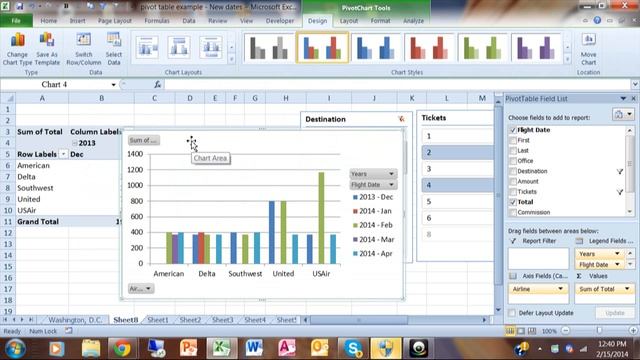Choose the green chart style
The image size is (640, 360).
[482, 48]
